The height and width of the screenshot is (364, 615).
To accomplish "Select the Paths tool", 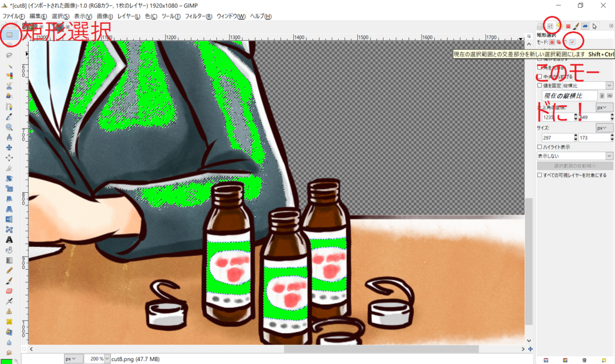I will coord(10,106).
